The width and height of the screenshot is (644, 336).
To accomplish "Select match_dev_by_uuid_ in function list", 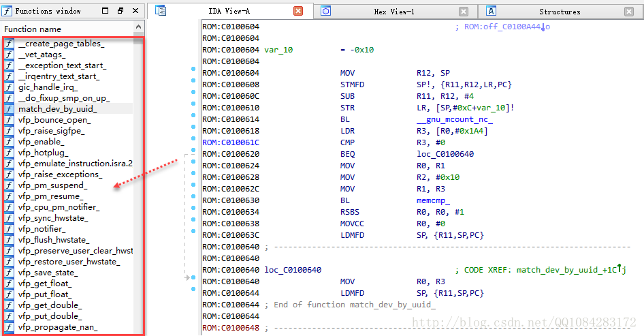I will click(57, 109).
